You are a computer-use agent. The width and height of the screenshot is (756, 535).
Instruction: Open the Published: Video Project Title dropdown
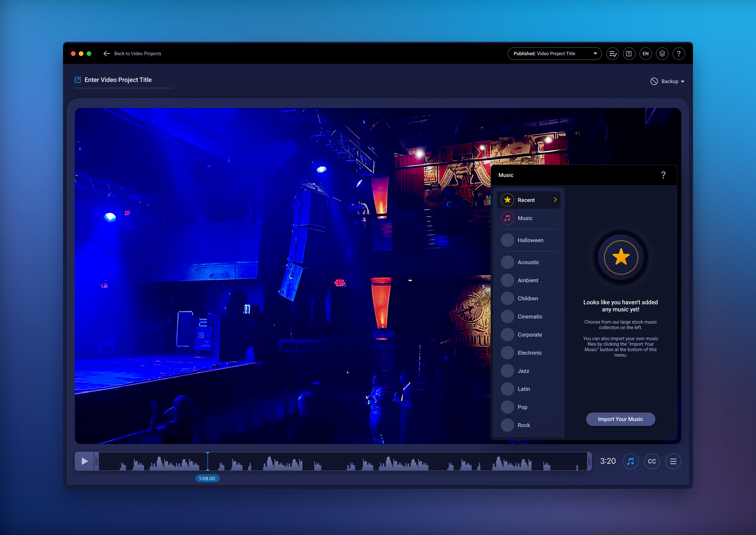554,53
